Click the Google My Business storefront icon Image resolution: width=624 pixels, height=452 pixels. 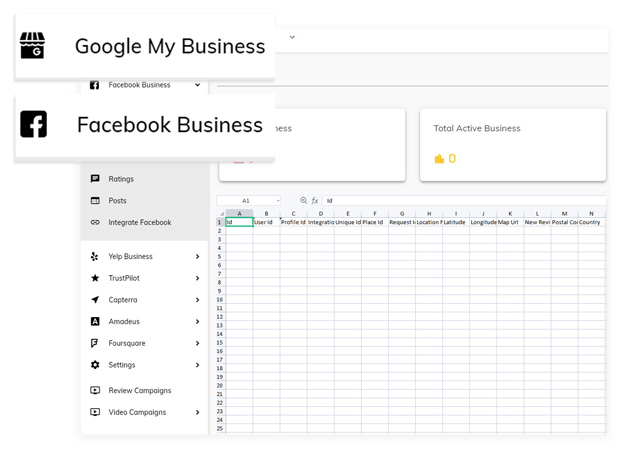coord(32,45)
